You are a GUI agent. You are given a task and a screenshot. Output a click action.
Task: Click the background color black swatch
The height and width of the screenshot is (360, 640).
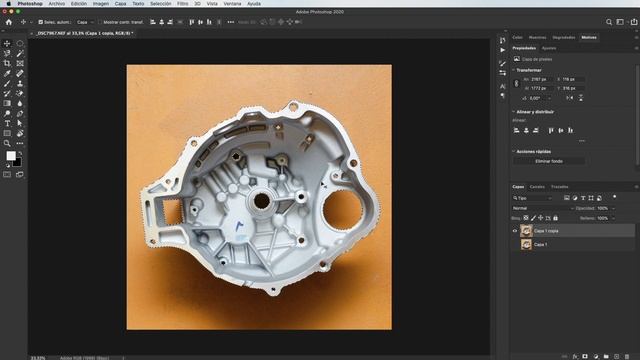click(18, 163)
